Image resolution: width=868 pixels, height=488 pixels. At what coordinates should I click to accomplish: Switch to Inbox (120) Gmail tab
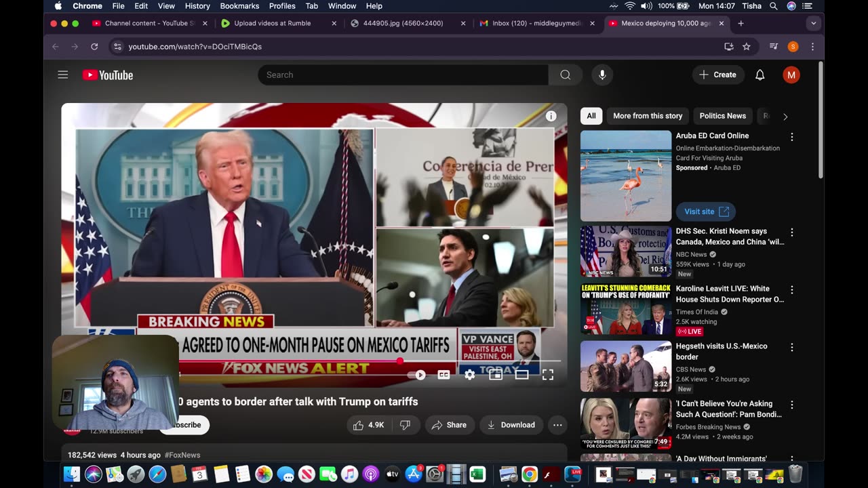click(536, 23)
